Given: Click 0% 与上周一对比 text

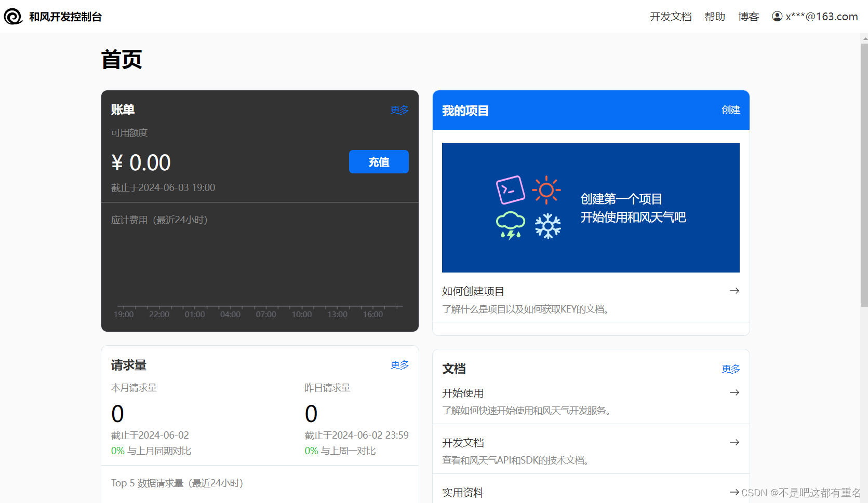Looking at the screenshot, I should [340, 451].
